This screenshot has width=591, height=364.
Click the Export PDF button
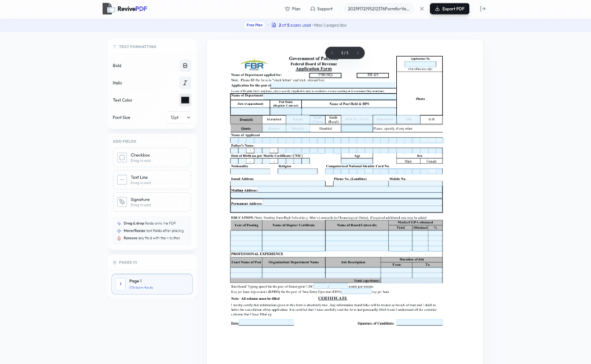coord(450,9)
